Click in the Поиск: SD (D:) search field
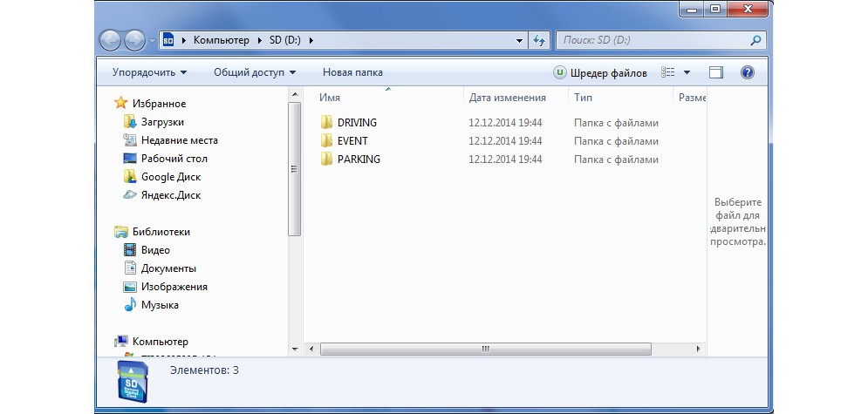Image resolution: width=868 pixels, height=414 pixels. point(650,40)
